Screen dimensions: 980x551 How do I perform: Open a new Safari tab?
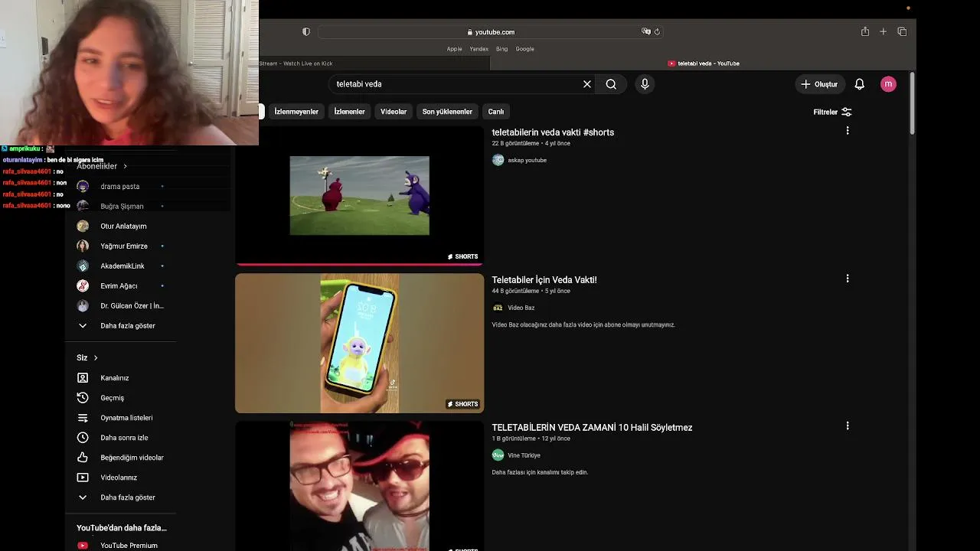pos(883,31)
